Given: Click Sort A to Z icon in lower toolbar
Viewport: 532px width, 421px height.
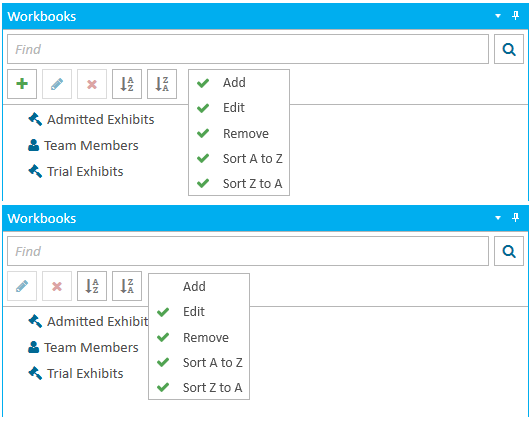Looking at the screenshot, I should 92,286.
